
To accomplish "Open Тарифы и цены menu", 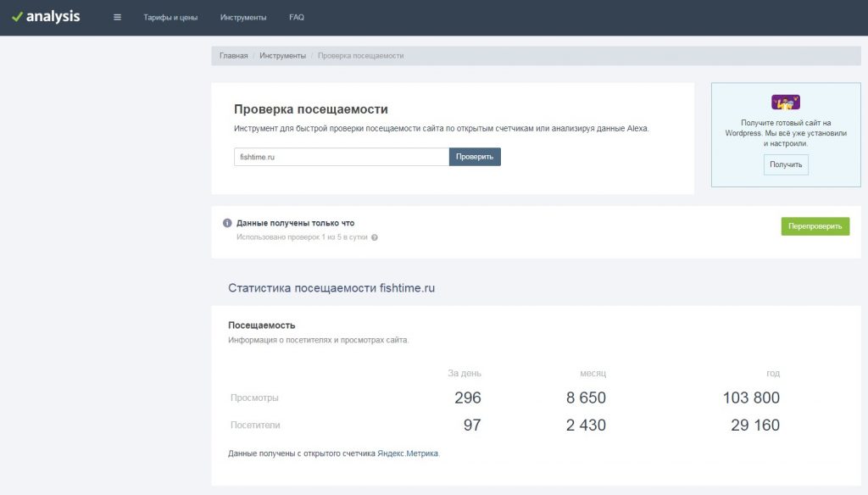I will pyautogui.click(x=170, y=17).
